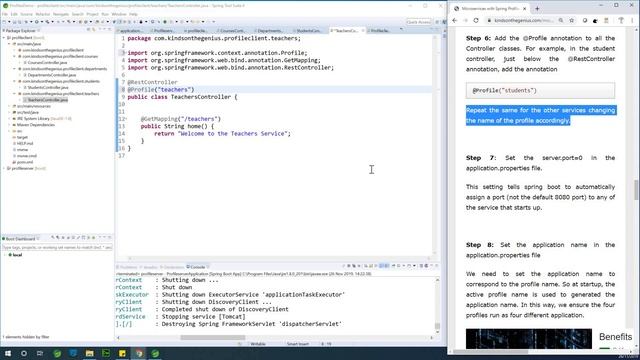Close the Microservices with Spring browser tab
Image resolution: width=640 pixels, height=360 pixels.
click(524, 8)
